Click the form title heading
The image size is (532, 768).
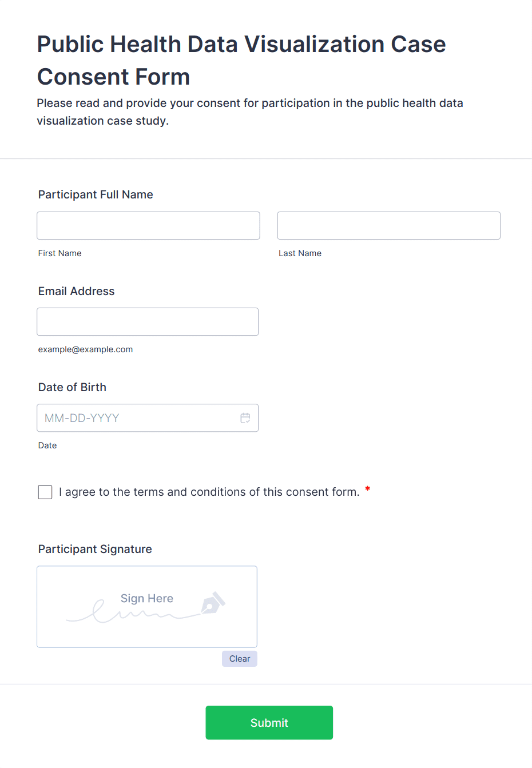(x=241, y=60)
